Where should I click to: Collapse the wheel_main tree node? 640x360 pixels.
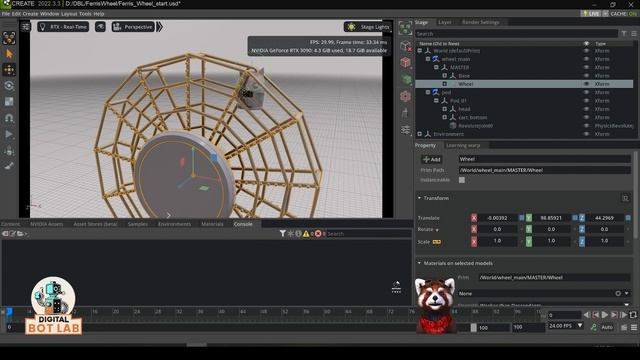pyautogui.click(x=428, y=59)
